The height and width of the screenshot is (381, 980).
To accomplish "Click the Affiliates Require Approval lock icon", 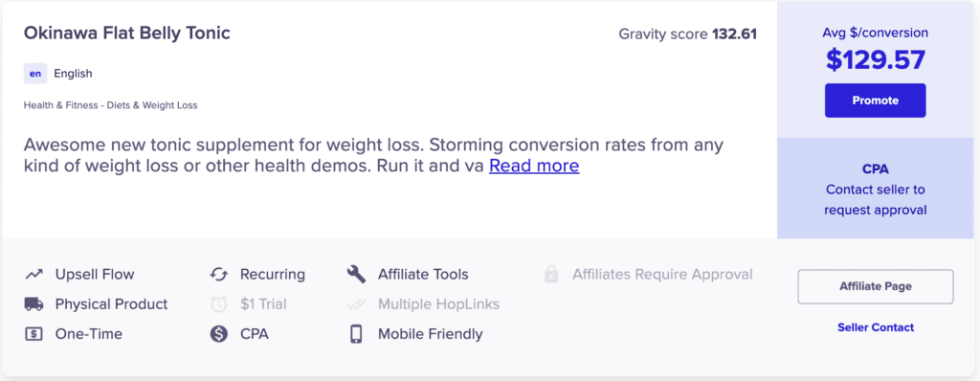I will click(550, 274).
